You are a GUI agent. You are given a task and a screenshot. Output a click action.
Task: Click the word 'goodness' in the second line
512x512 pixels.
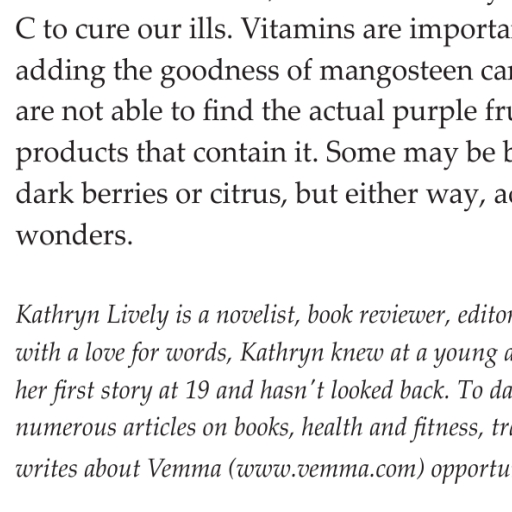(x=219, y=72)
